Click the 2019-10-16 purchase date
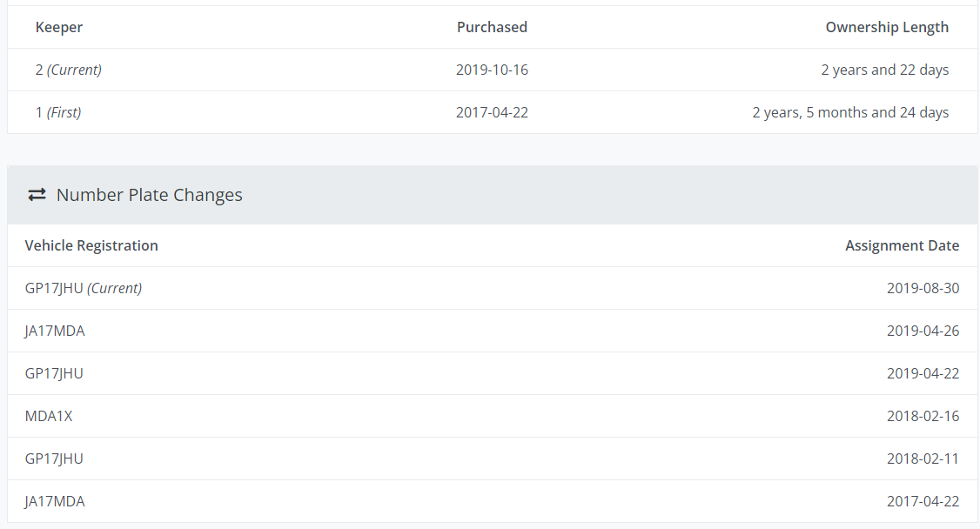Screen dimensions: 980x529 tap(492, 70)
